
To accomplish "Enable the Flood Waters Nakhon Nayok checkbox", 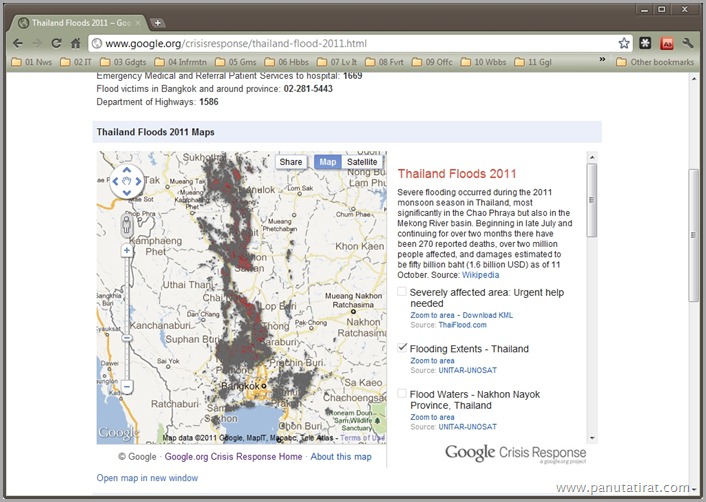I will coord(402,393).
